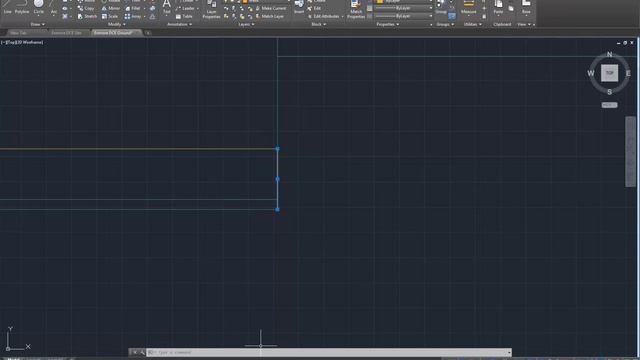Open the Insert block tool
Image resolution: width=640 pixels, height=360 pixels.
click(299, 7)
